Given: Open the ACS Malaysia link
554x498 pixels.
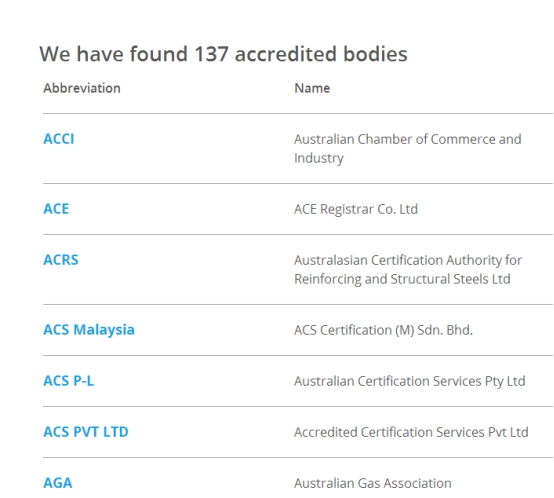Looking at the screenshot, I should click(x=89, y=330).
